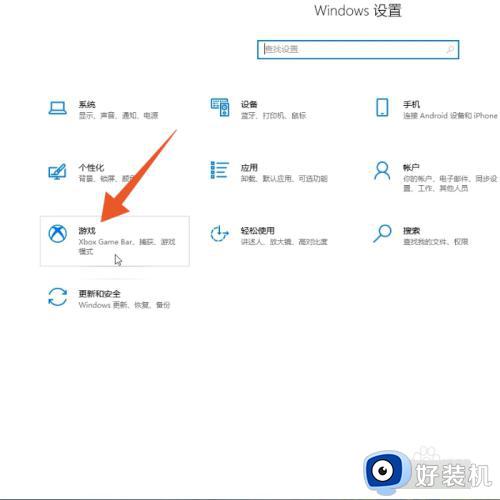Open the 系统 settings title

(87, 104)
